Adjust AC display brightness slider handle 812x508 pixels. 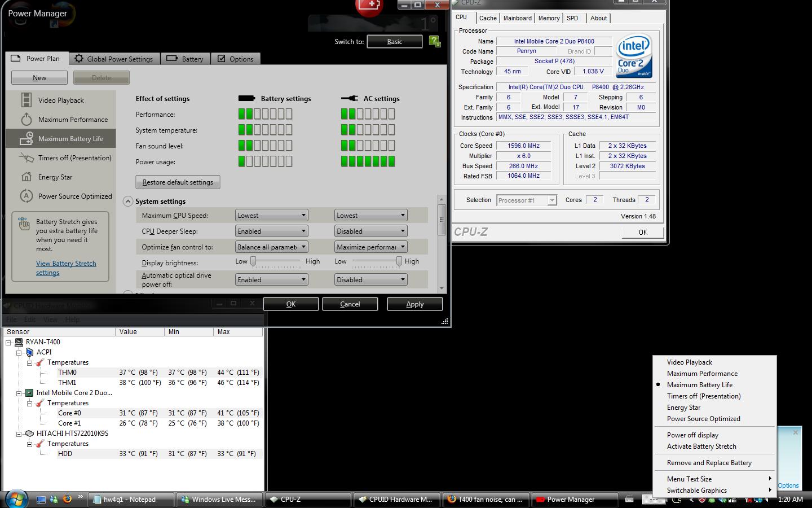(x=399, y=261)
